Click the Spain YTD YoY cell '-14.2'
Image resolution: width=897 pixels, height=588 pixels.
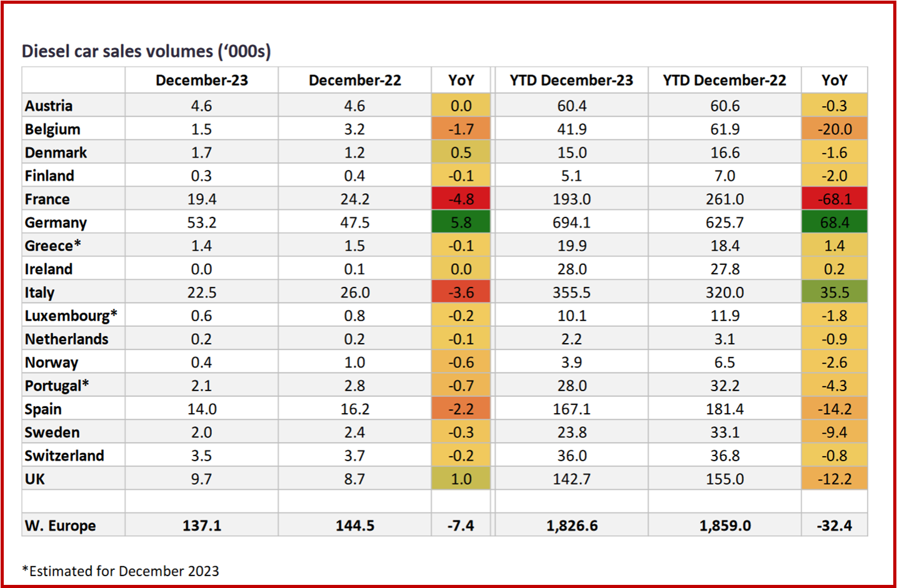[834, 409]
